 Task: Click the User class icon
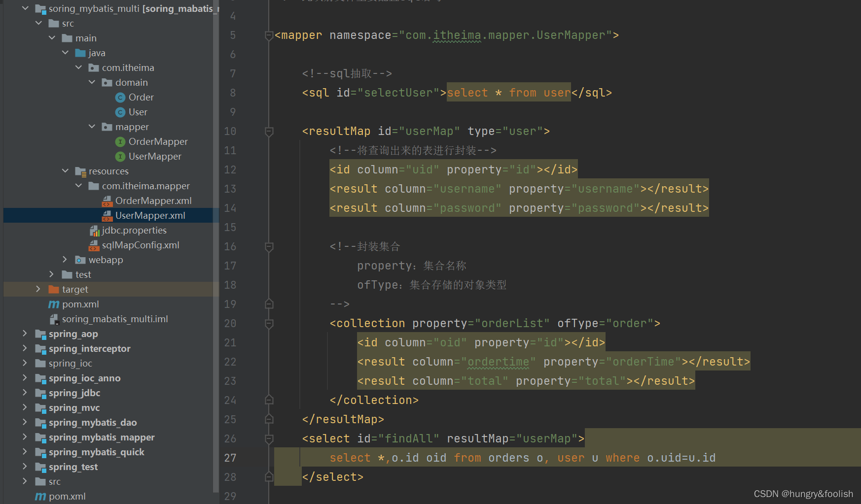pyautogui.click(x=120, y=112)
